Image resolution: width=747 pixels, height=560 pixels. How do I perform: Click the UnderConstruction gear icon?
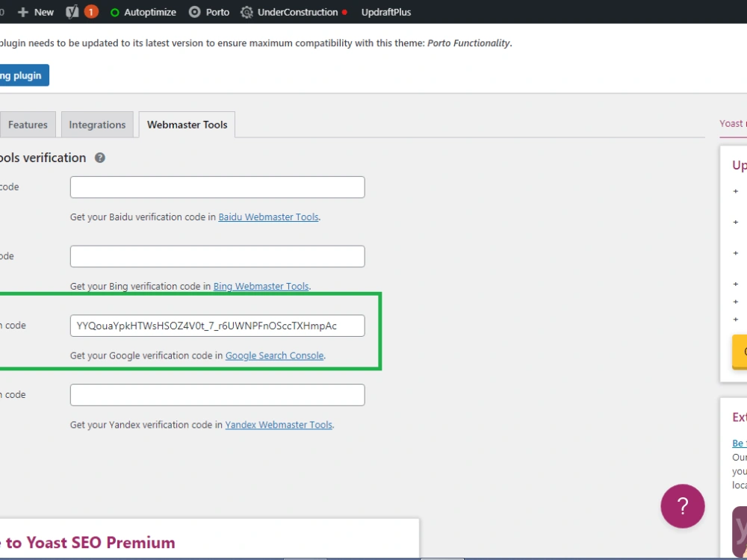[x=247, y=12]
